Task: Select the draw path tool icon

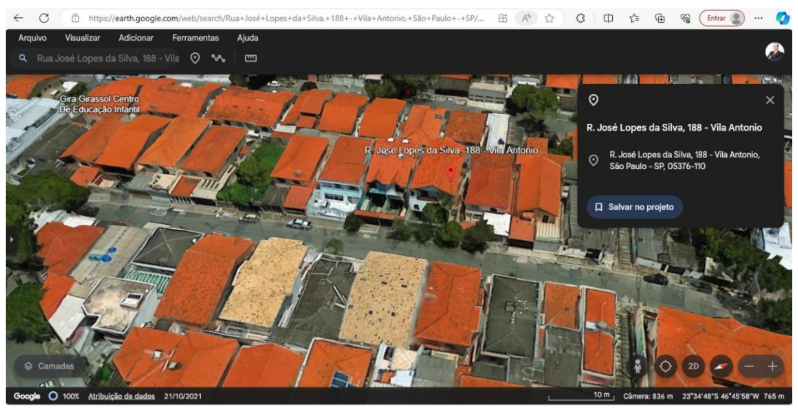Action: pyautogui.click(x=218, y=58)
